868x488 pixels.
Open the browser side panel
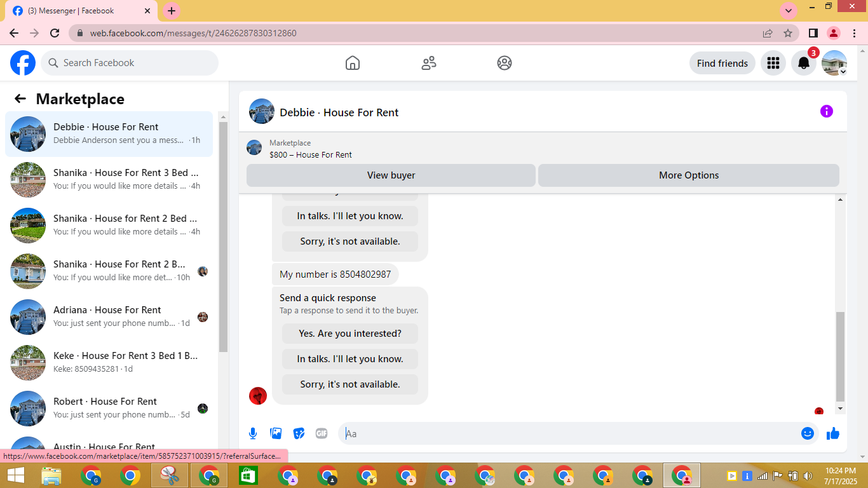[813, 33]
